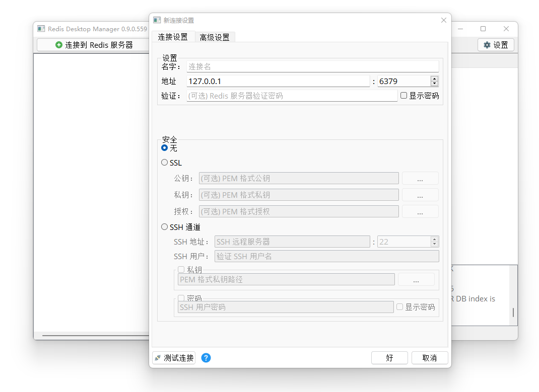Click 连接到 Redis 服务器 button in main window
The image size is (539, 392).
pos(94,45)
